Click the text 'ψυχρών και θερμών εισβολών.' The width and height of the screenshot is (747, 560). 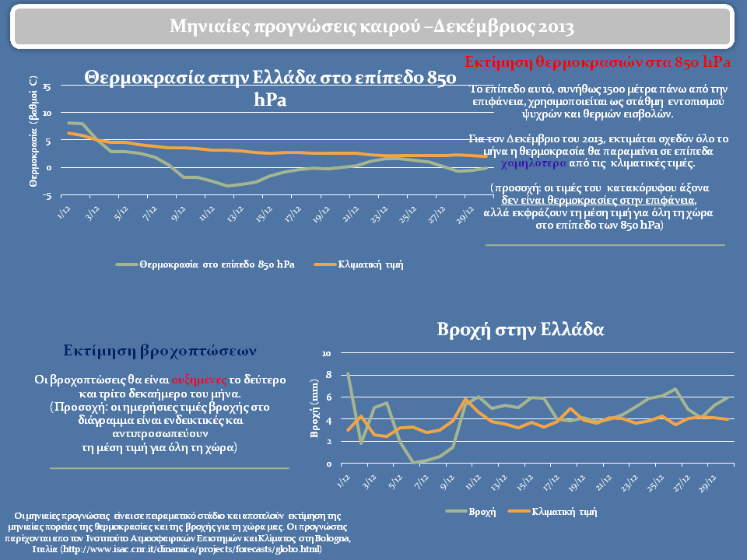pos(598,114)
